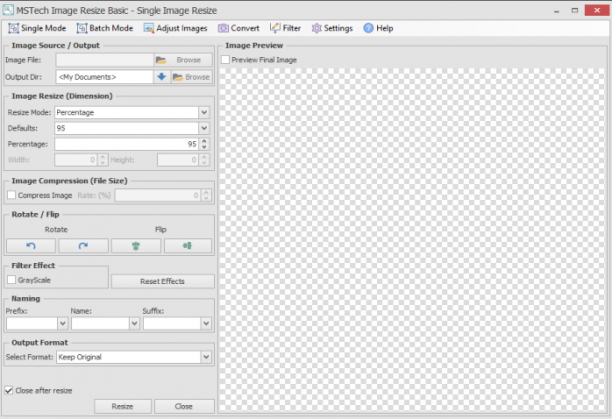Open the Convert menu item
This screenshot has width=612, height=419.
238,28
